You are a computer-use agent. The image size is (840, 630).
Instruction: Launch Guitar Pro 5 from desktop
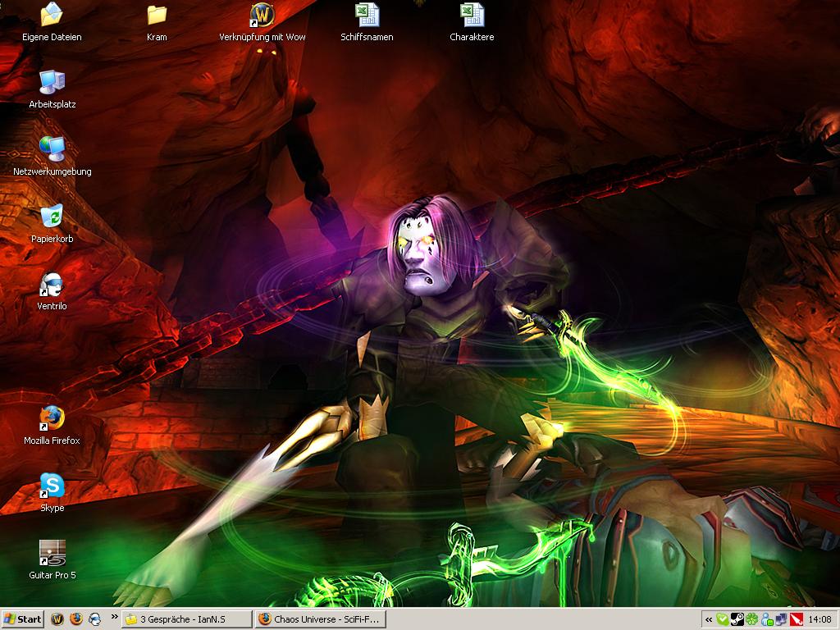coord(52,553)
